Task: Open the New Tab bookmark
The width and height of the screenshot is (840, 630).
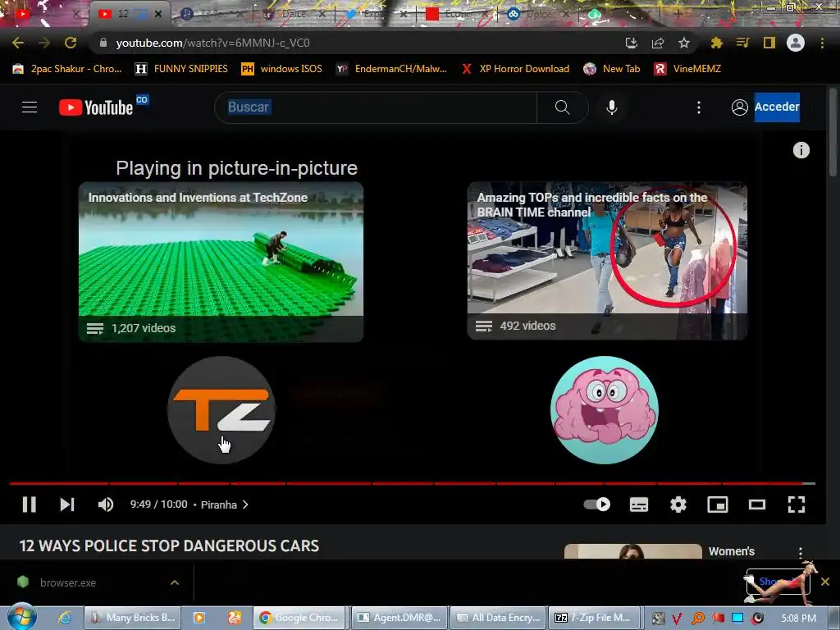Action: click(x=612, y=69)
